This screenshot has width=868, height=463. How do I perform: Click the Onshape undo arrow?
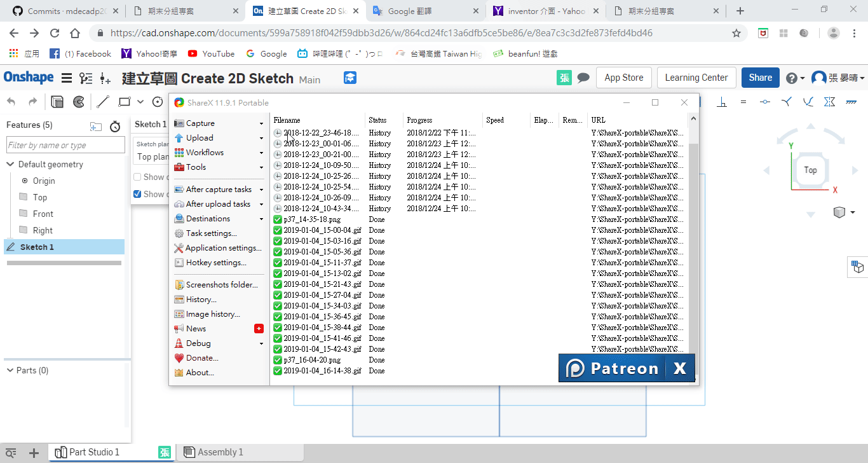tap(11, 102)
